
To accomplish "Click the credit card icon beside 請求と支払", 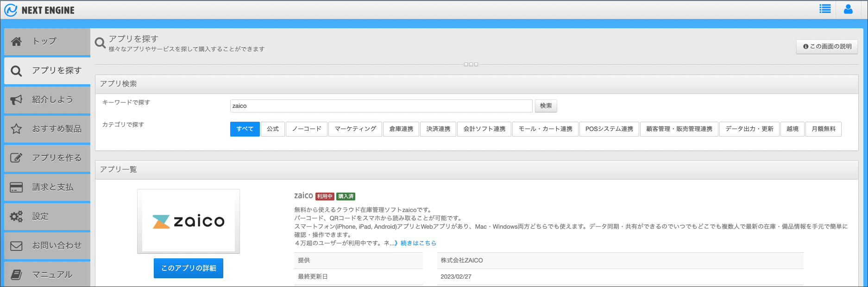I will point(16,187).
